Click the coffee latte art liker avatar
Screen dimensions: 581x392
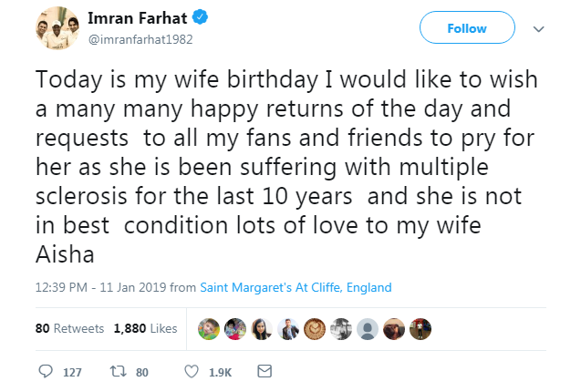pyautogui.click(x=316, y=328)
